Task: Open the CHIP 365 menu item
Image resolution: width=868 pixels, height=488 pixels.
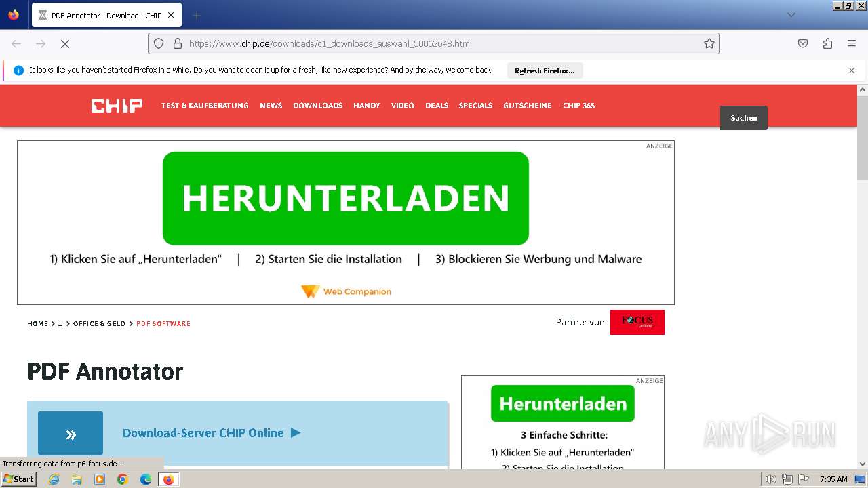Action: pos(578,106)
